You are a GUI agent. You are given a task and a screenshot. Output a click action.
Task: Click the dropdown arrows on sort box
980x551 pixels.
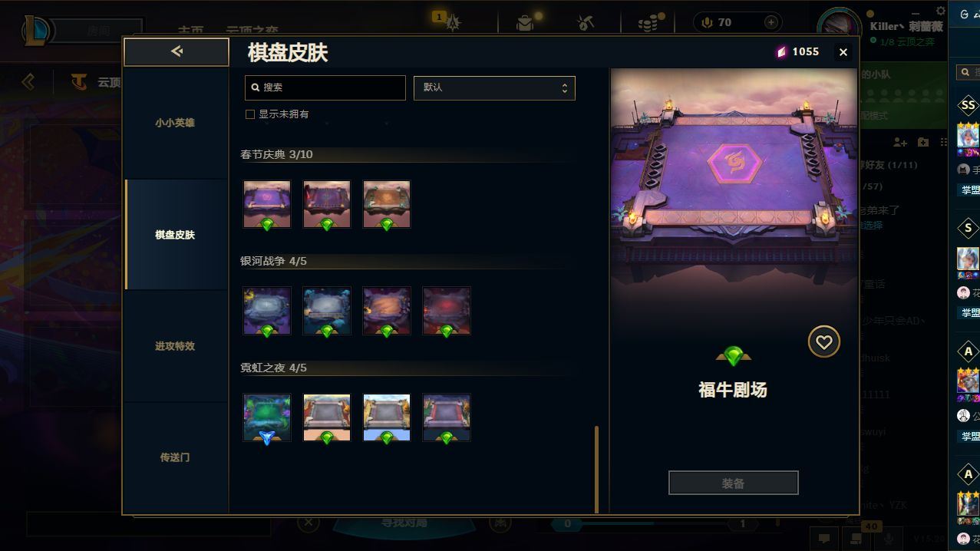(564, 87)
